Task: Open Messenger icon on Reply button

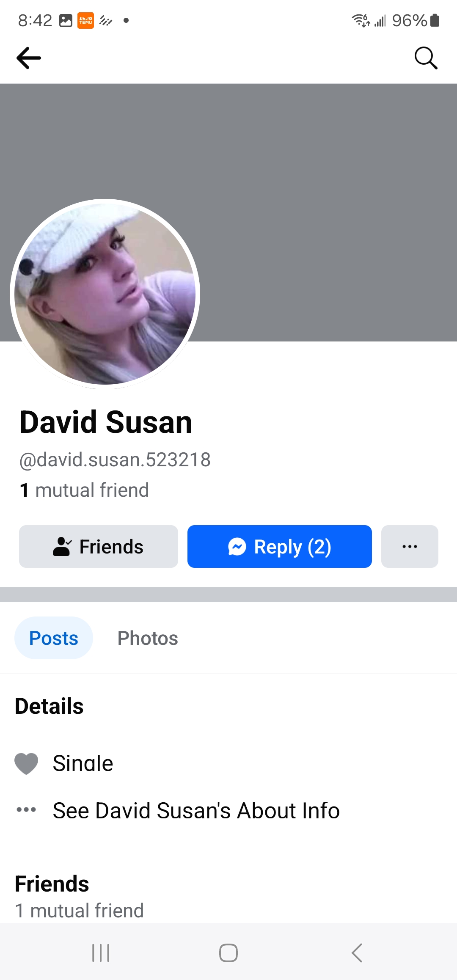Action: [x=237, y=547]
